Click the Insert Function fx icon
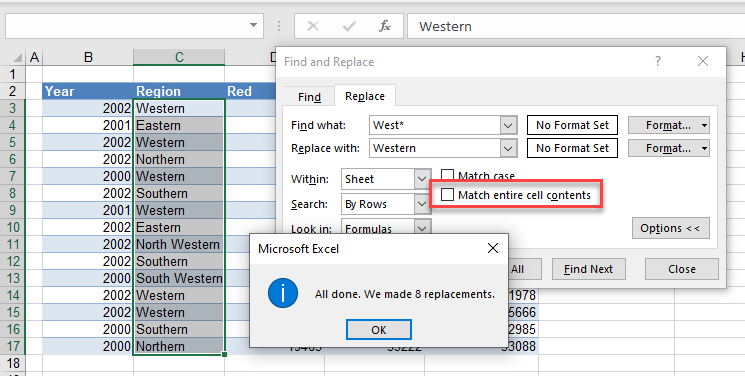The image size is (745, 376). pos(385,26)
